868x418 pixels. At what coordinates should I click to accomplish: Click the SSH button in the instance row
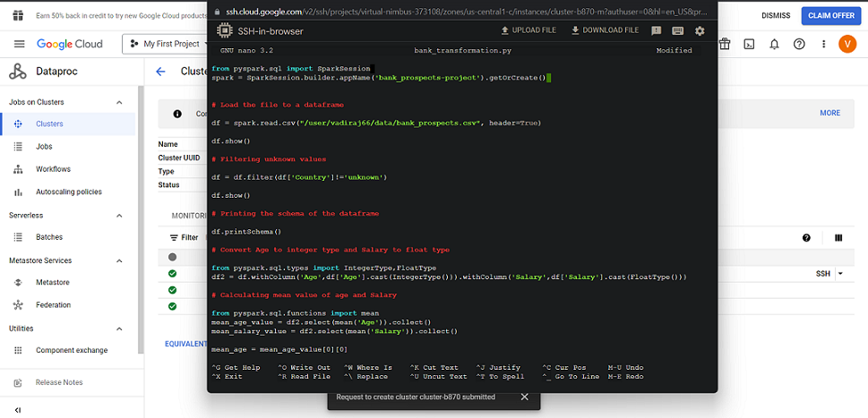(822, 274)
